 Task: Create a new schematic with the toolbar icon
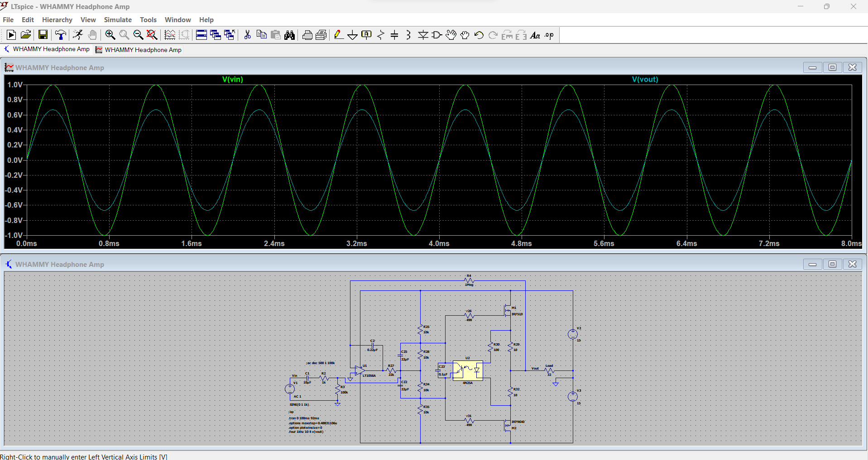point(11,35)
